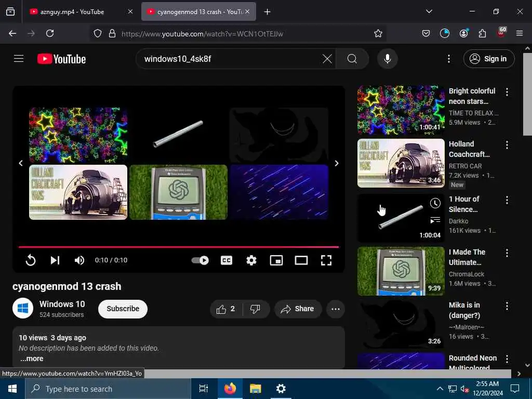Open options for Mika is in (danger?) video

tap(507, 306)
